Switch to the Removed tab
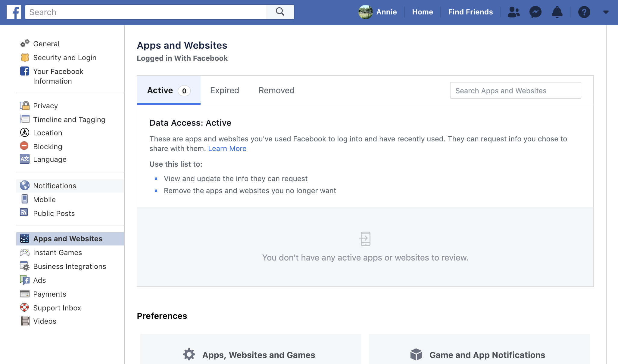This screenshot has height=364, width=618. (276, 90)
